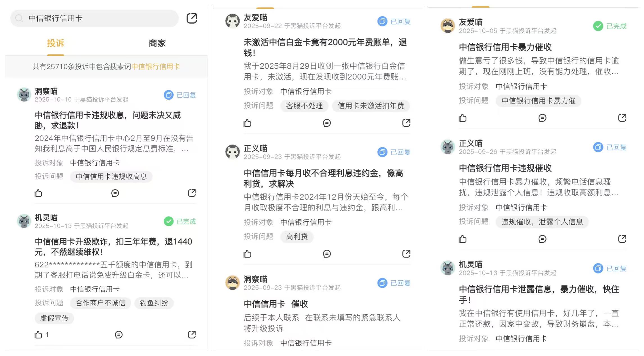Screen dimensions: 644x356
Task: Like the 白金卡2000元年费 complaint
Action: pyautogui.click(x=248, y=123)
